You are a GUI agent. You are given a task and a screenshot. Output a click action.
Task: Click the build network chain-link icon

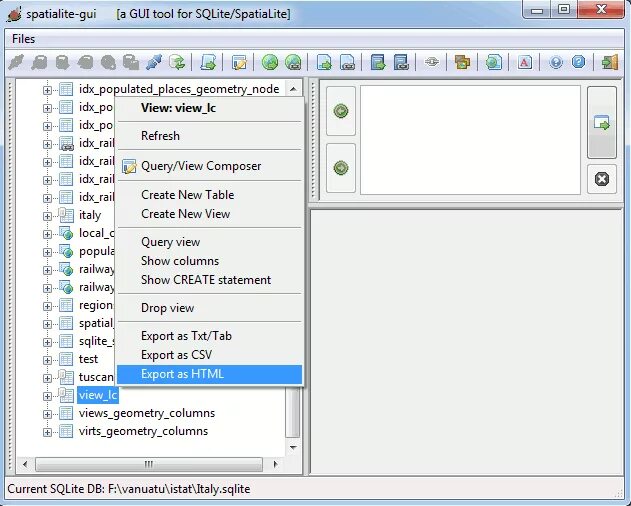432,62
